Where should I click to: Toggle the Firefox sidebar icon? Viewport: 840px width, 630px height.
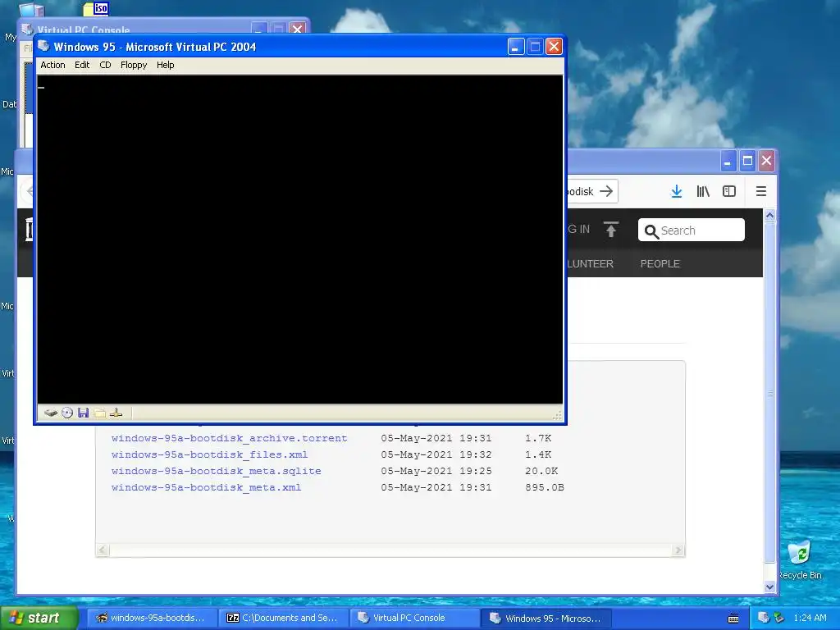[x=729, y=191]
